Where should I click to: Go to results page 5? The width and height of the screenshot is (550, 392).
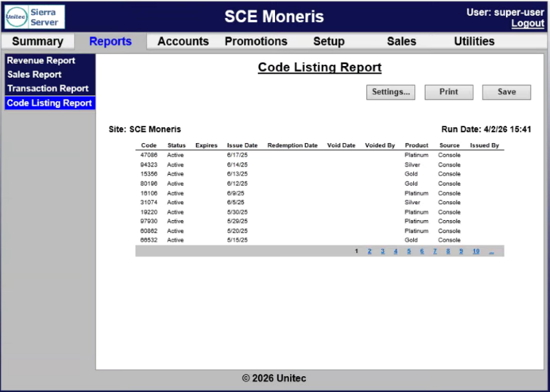click(x=409, y=251)
